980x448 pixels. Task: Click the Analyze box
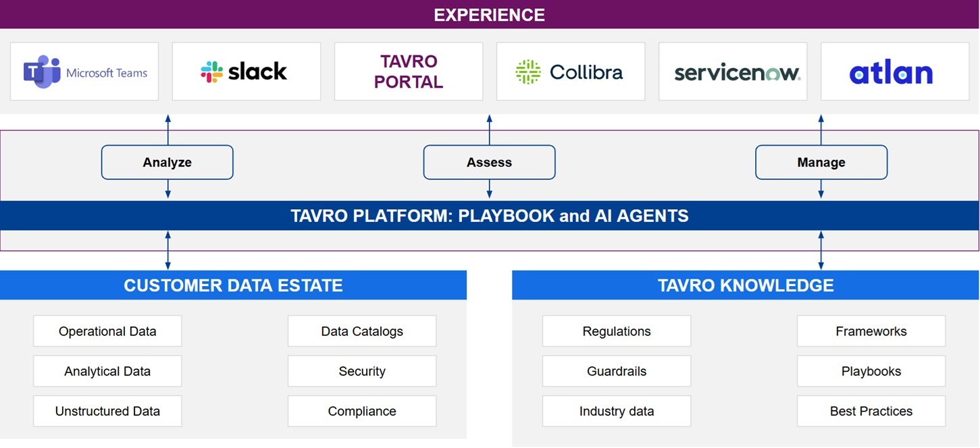point(167,163)
